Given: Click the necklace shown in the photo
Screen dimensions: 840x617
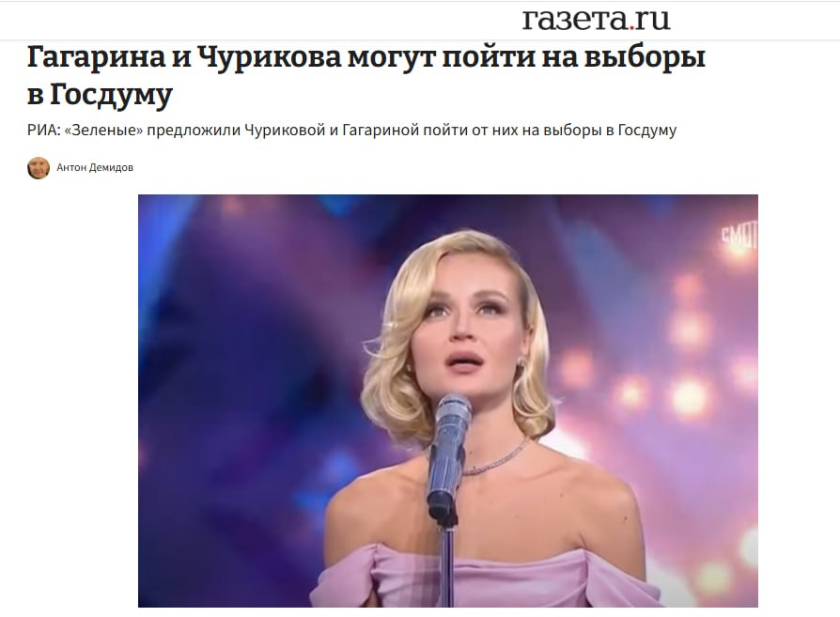Looking at the screenshot, I should [x=495, y=460].
